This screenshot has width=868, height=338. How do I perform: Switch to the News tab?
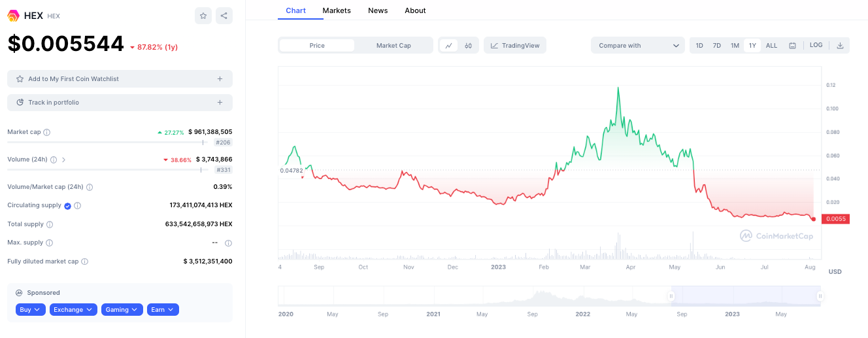[x=378, y=10]
